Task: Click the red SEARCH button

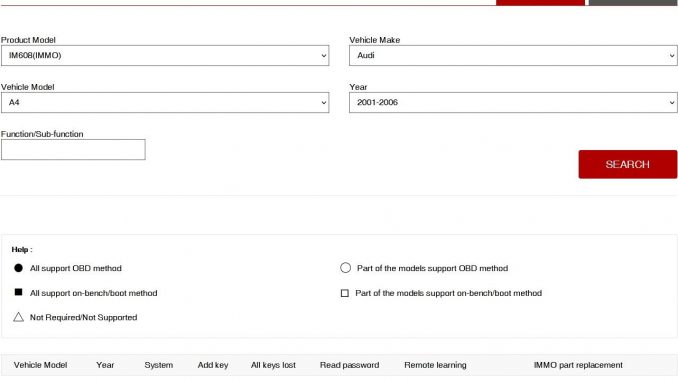Action: tap(628, 164)
